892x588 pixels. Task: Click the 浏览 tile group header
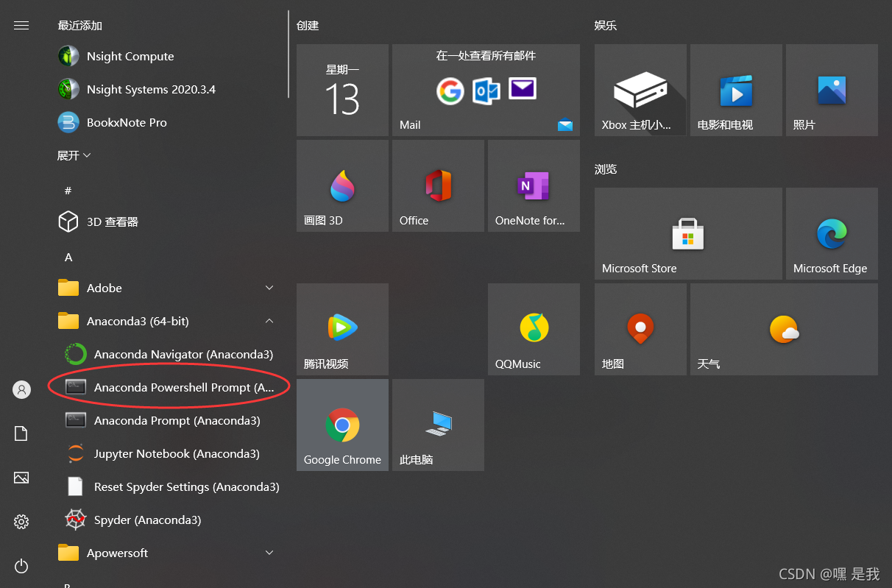[606, 169]
